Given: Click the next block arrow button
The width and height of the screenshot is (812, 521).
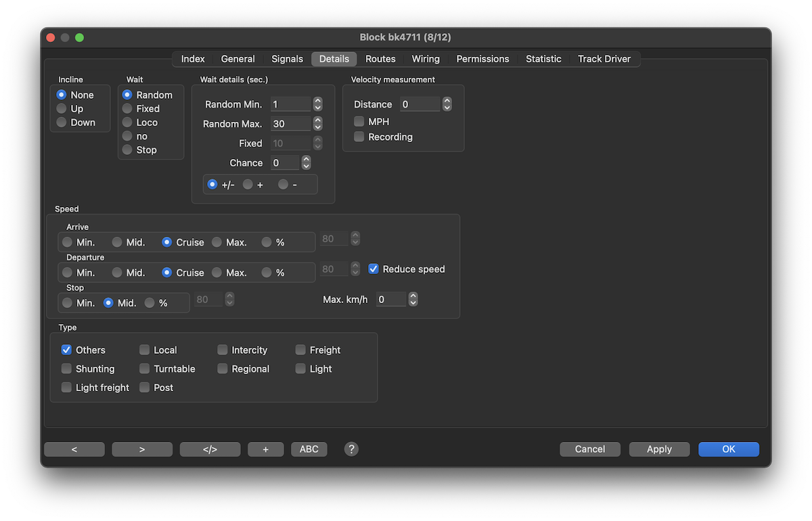Looking at the screenshot, I should [x=142, y=449].
